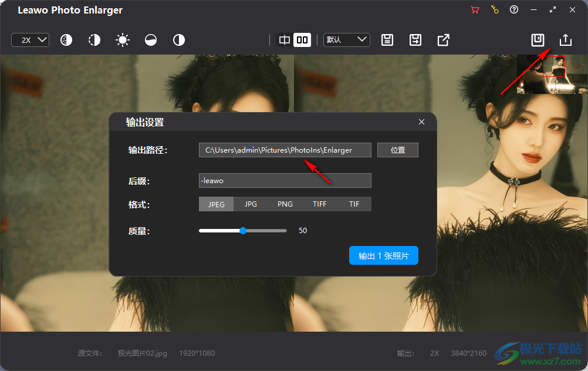588x371 pixels.
Task: Click the 后缀 suffix text field
Action: [285, 181]
